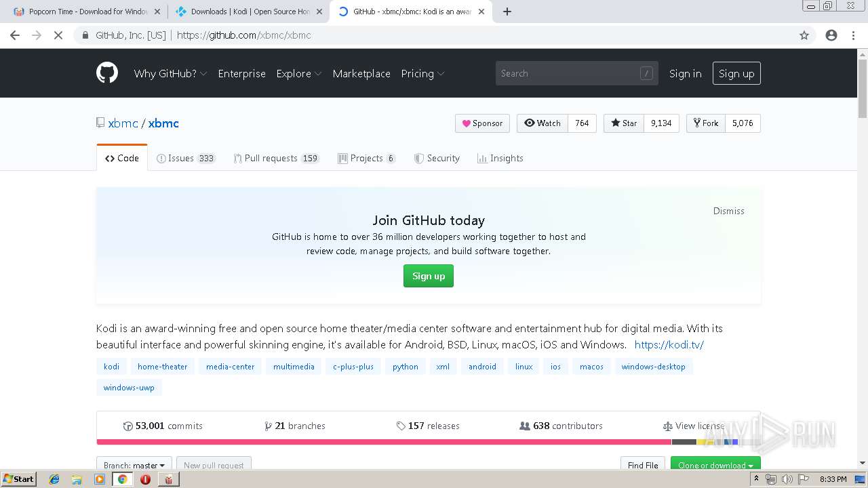The width and height of the screenshot is (868, 488).
Task: Click the header Sign up button
Action: pos(736,73)
